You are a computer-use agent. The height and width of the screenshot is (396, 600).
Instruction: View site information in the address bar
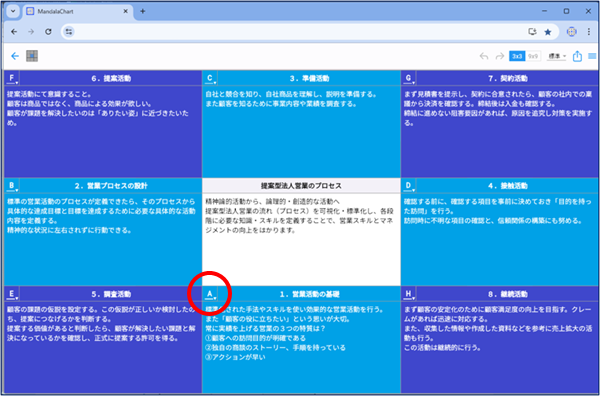[69, 32]
